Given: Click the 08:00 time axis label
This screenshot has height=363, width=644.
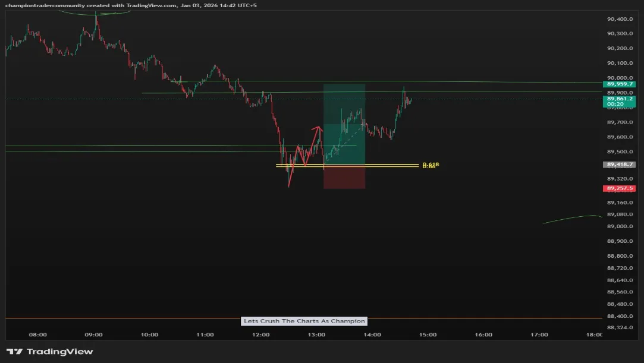Looking at the screenshot, I should (x=37, y=334).
